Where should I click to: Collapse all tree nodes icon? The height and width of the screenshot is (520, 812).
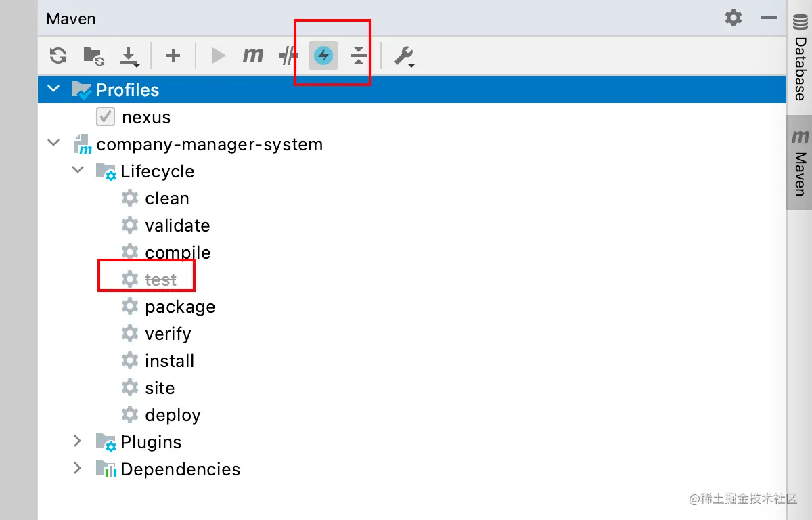tap(359, 56)
